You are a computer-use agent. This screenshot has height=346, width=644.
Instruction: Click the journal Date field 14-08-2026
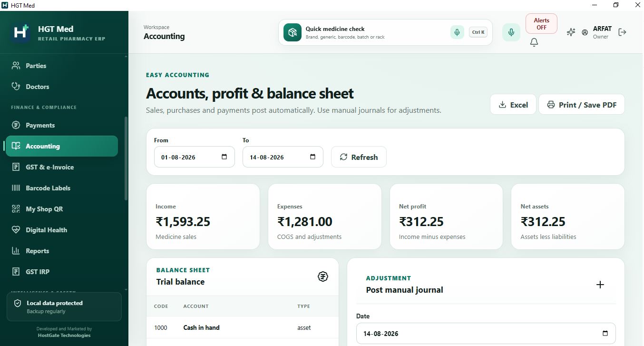[486, 334]
